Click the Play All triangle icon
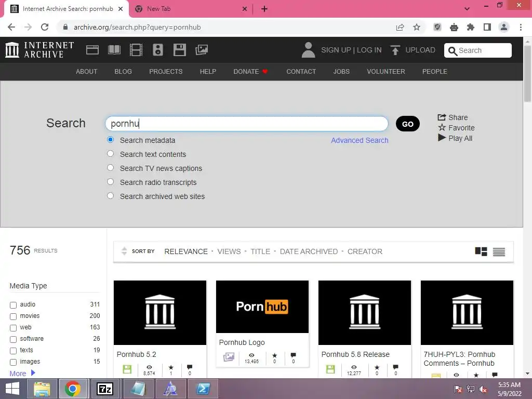532x399 pixels. pyautogui.click(x=442, y=138)
